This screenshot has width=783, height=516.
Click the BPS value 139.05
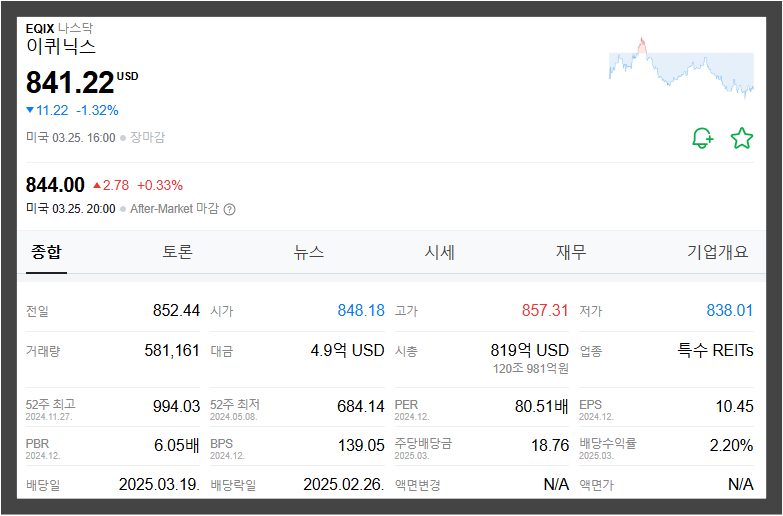point(361,445)
